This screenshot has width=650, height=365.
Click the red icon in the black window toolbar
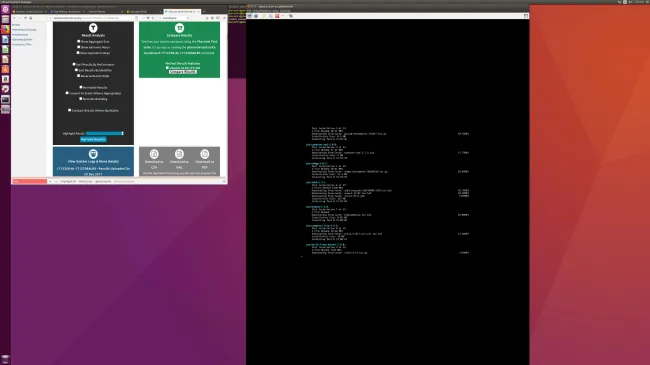(x=277, y=16)
